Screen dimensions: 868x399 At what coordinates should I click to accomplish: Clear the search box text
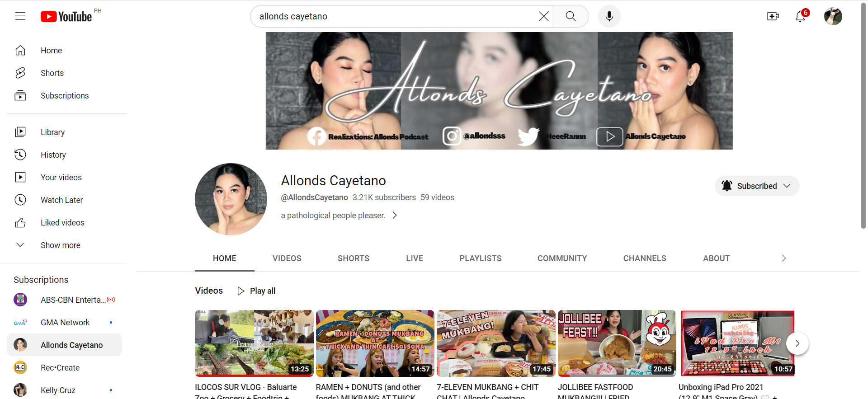coord(544,16)
